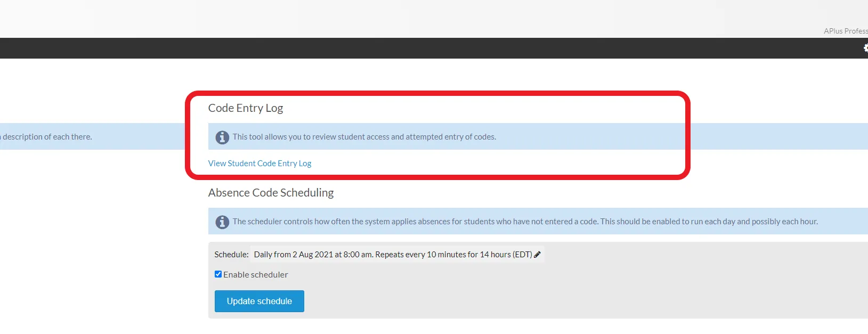Click the "The scheduler controls how often" sentence

525,222
